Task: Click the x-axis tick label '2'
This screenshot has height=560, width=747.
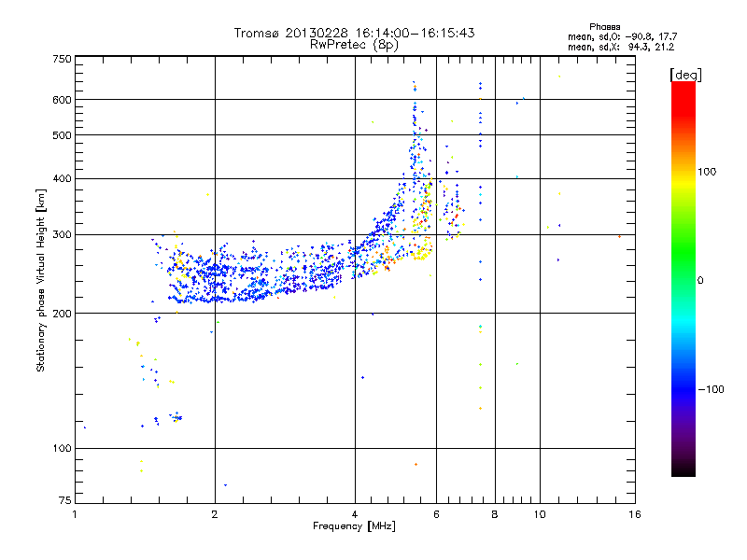Action: [215, 514]
